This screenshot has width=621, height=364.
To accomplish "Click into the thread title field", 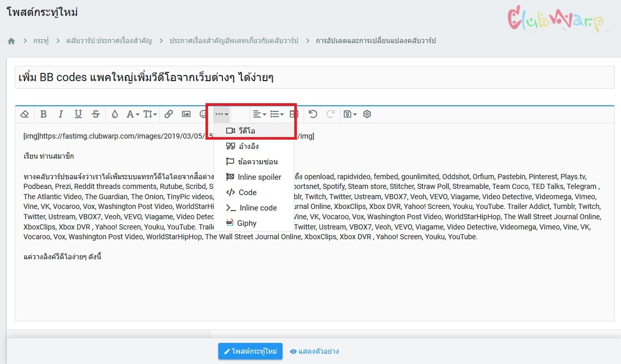I will 314,78.
